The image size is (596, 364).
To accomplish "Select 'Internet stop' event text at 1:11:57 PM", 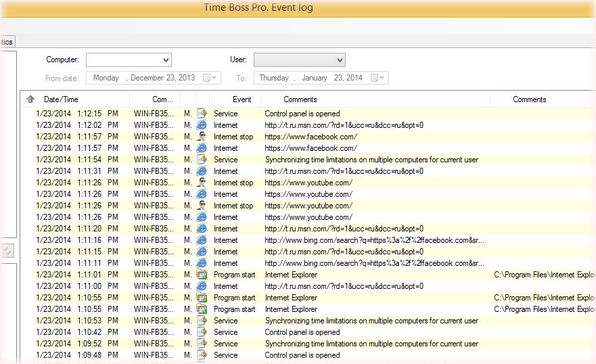I will pyautogui.click(x=233, y=137).
